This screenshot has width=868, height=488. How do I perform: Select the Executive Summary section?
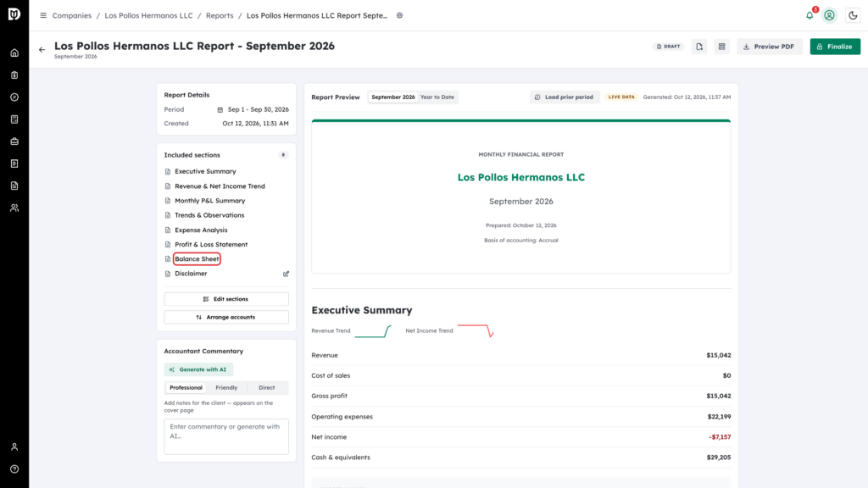pyautogui.click(x=205, y=171)
